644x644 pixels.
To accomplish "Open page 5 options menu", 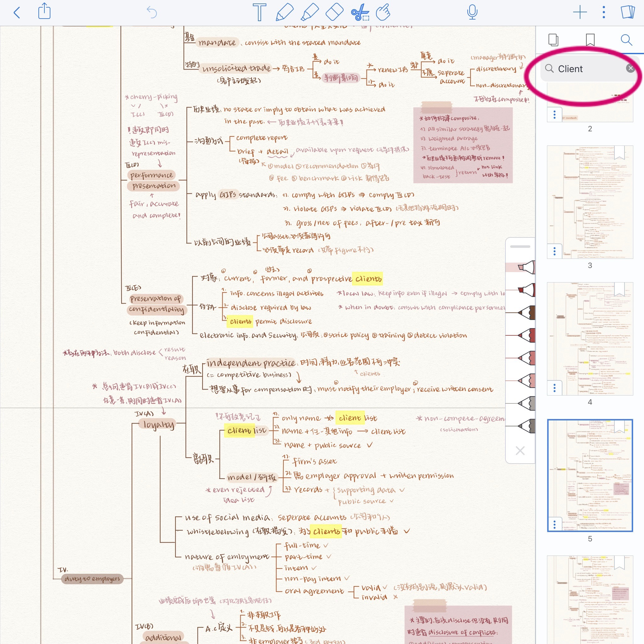I will coord(554,524).
